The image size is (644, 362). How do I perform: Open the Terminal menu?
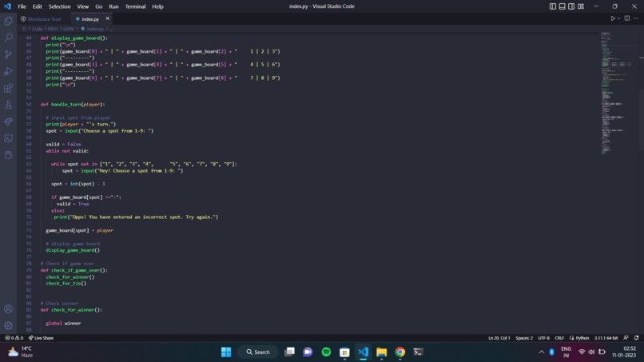click(x=135, y=6)
